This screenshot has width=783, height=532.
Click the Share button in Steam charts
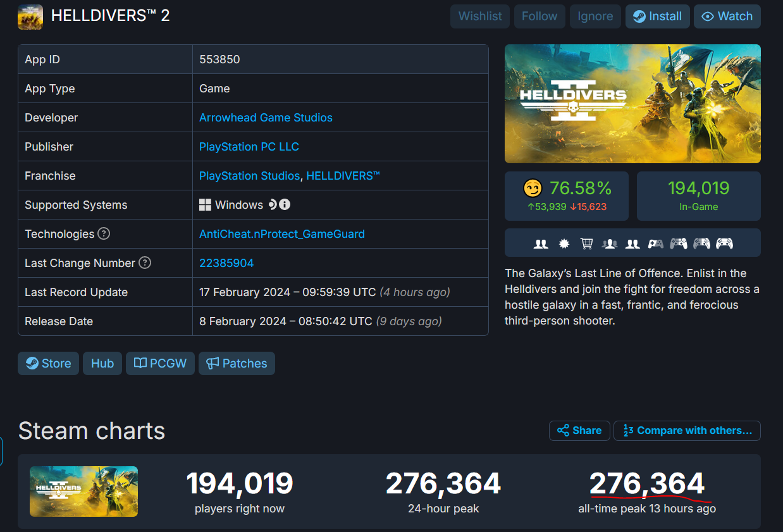[579, 431]
